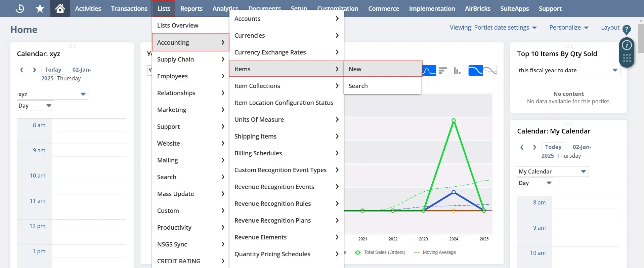
Task: Open the SuiteApps menu
Action: coord(514,8)
